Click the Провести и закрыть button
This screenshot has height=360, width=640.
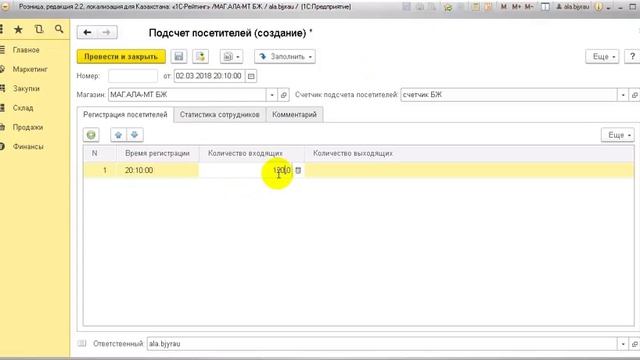point(121,56)
